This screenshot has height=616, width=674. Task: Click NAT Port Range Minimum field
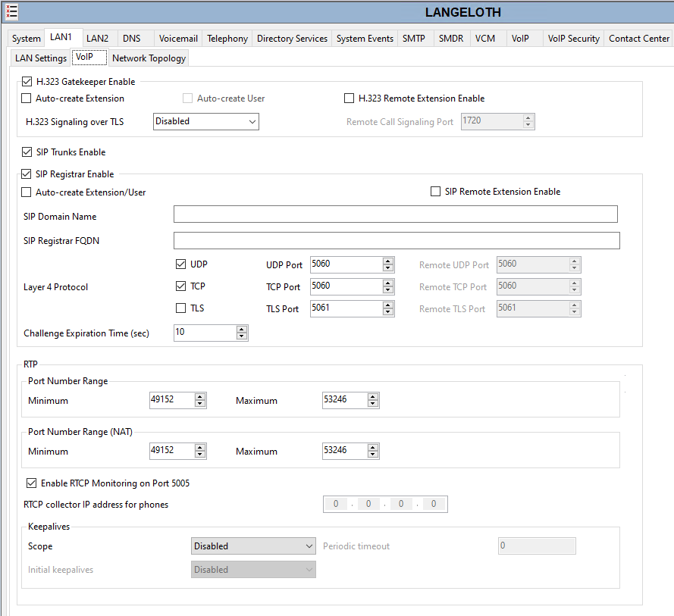click(172, 451)
